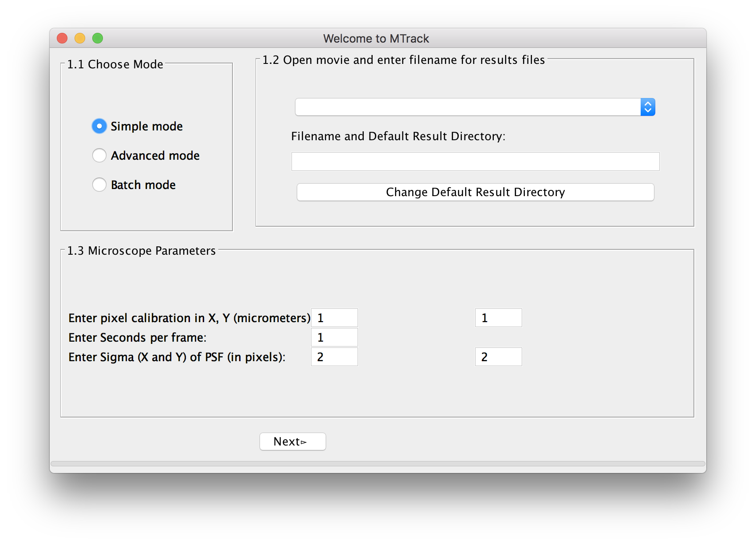756x544 pixels.
Task: Click the '1.1 Choose Mode' panel title
Action: coord(115,64)
